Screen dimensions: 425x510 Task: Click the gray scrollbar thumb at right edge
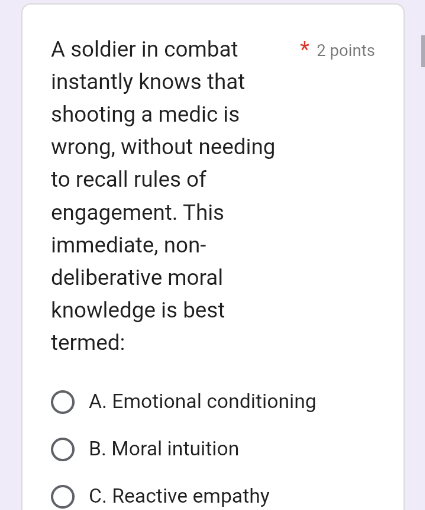pyautogui.click(x=423, y=51)
